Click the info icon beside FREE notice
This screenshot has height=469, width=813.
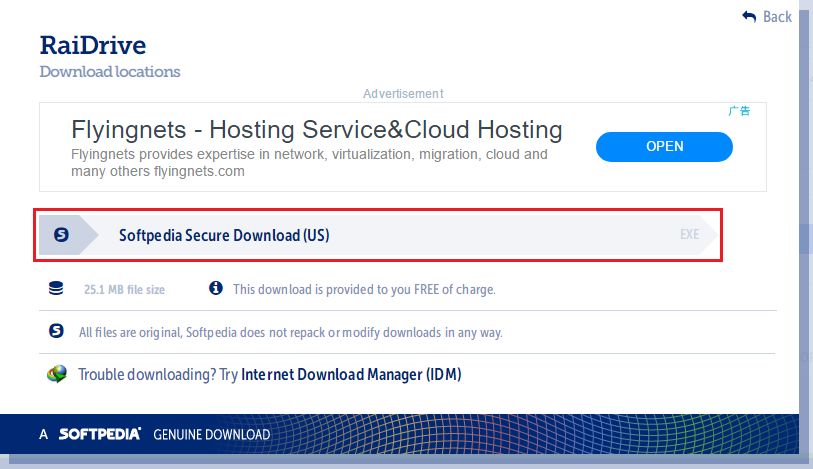coord(216,288)
